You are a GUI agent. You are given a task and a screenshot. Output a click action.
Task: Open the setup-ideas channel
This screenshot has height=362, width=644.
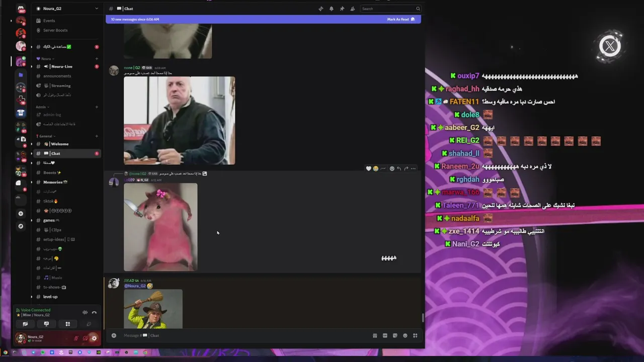pos(67,239)
